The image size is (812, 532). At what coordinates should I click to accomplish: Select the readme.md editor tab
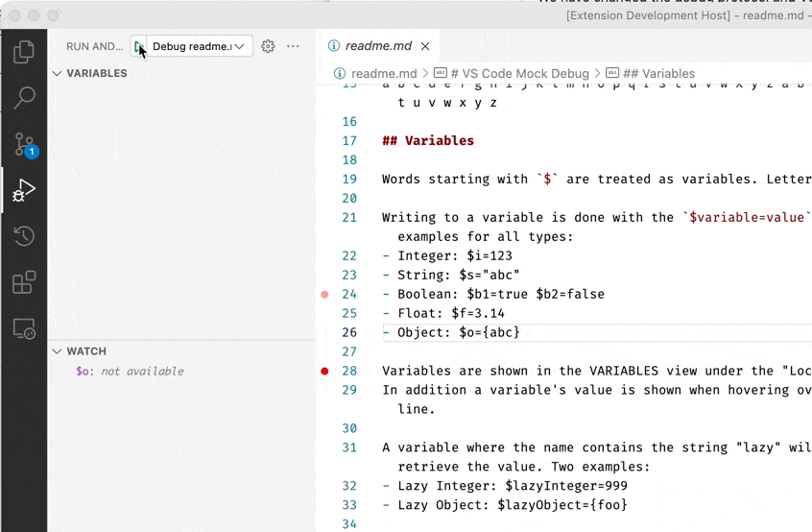point(378,46)
